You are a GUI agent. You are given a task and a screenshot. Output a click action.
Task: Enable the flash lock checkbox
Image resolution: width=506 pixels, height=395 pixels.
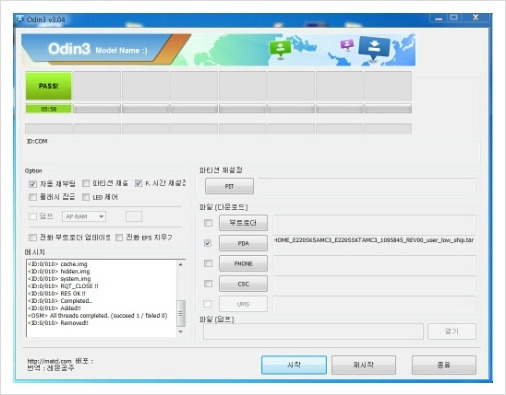[33, 197]
